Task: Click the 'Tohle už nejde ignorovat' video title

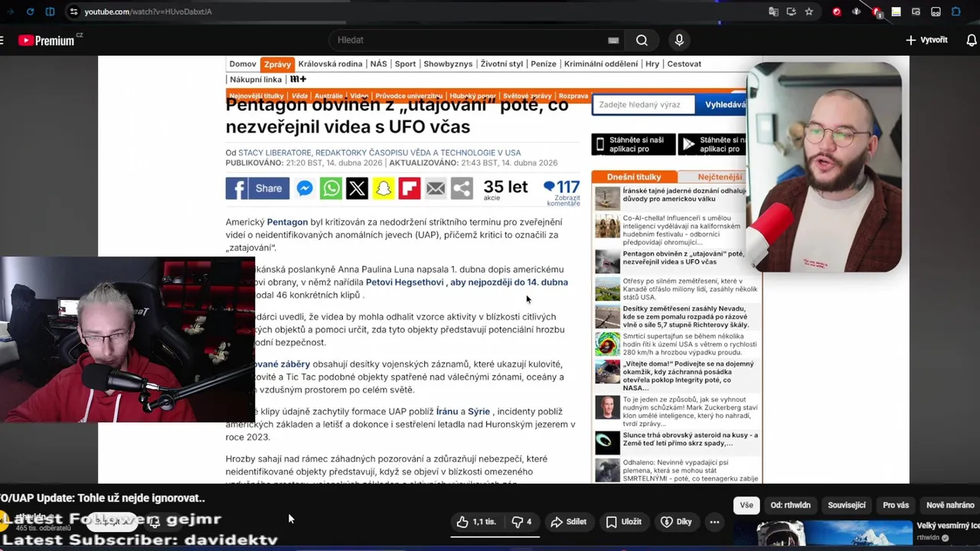Action: tap(103, 498)
